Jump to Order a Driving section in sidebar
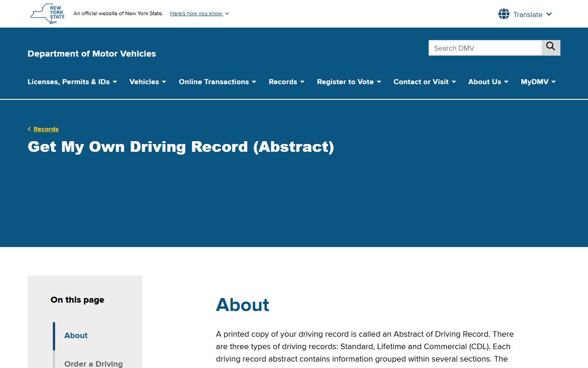Viewport: 588px width, 368px height. [94, 363]
